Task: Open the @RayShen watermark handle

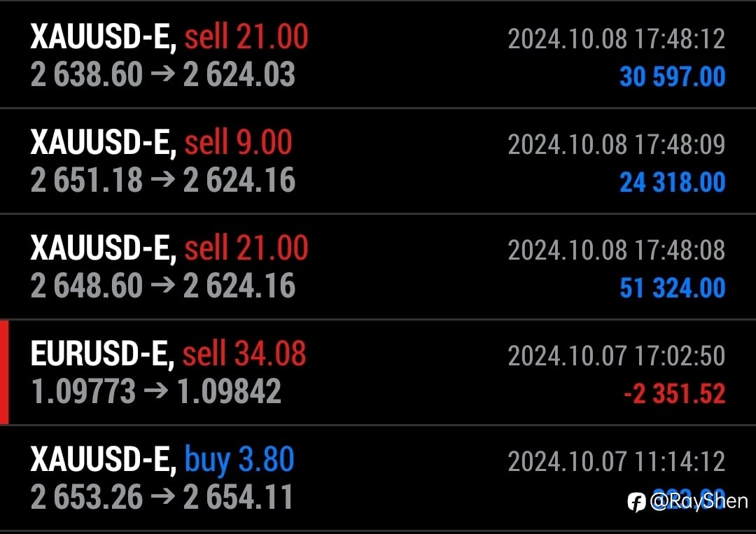Action: [x=699, y=501]
